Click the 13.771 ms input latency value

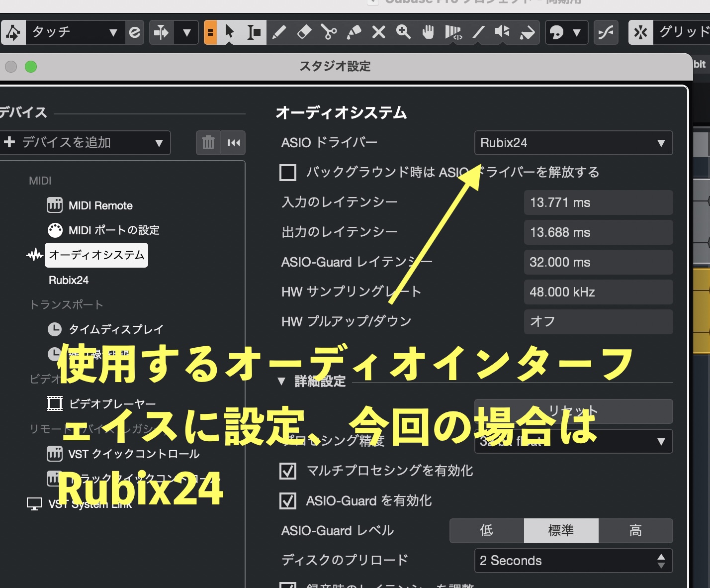[x=598, y=202]
